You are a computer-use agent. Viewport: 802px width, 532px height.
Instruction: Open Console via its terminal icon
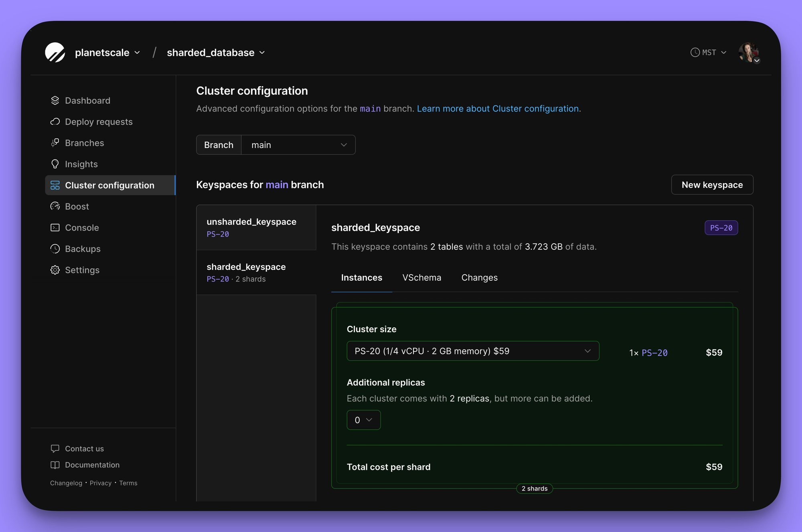(x=55, y=228)
